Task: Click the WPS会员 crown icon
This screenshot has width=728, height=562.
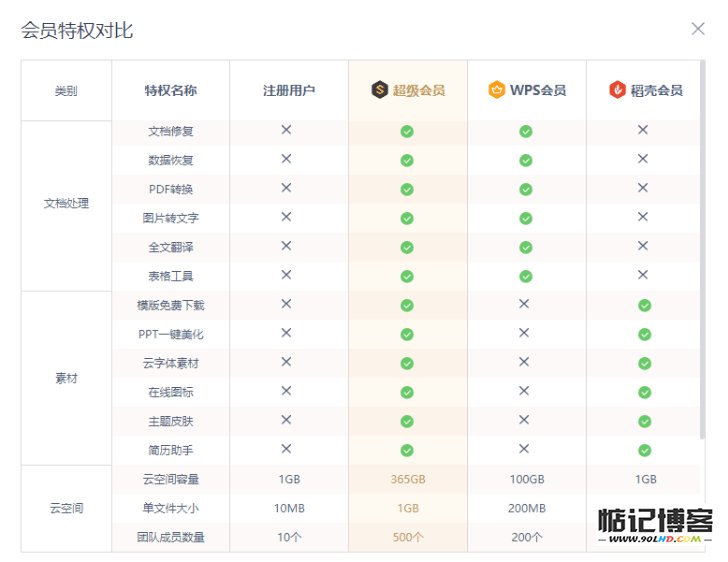Action: 496,90
